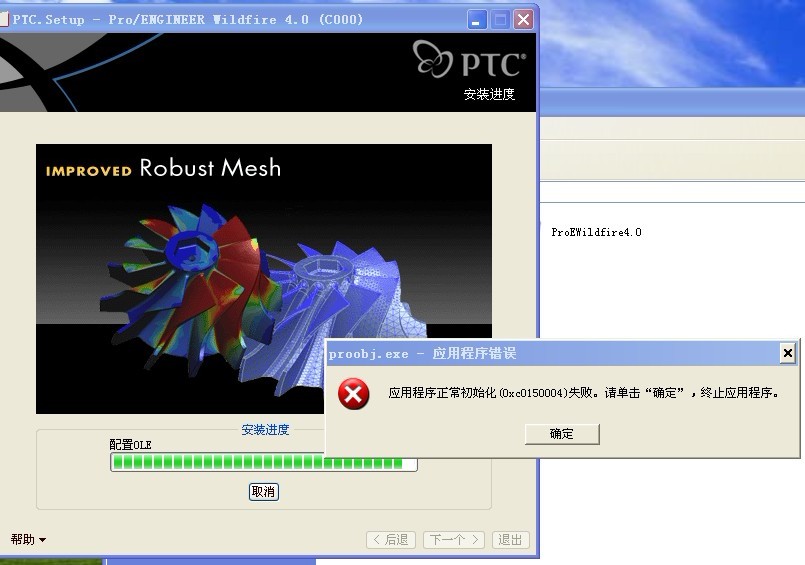Close the proobj.exe application error dialog

tap(788, 353)
